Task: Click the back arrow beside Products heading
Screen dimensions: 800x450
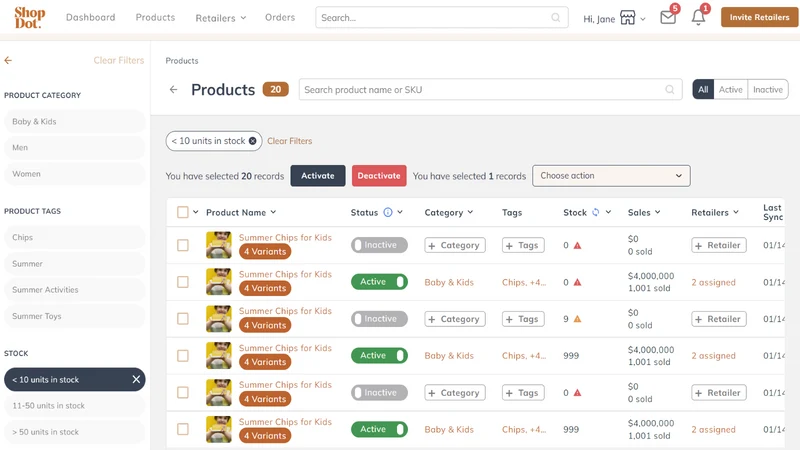Action: [173, 90]
